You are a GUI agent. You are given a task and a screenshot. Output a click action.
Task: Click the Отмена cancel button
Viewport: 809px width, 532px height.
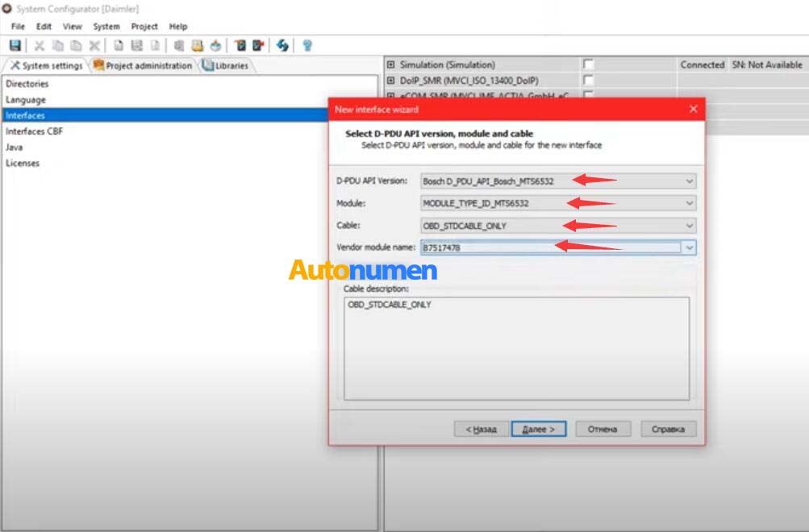[x=603, y=430]
